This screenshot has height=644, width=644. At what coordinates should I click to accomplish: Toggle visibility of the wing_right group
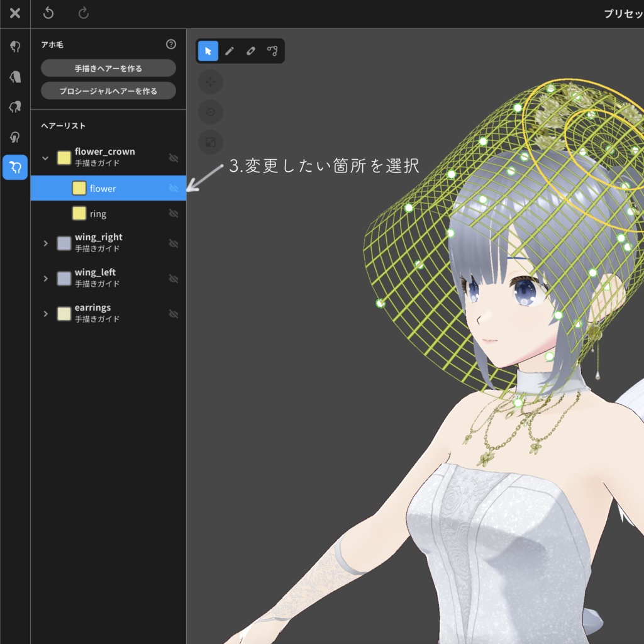(174, 243)
